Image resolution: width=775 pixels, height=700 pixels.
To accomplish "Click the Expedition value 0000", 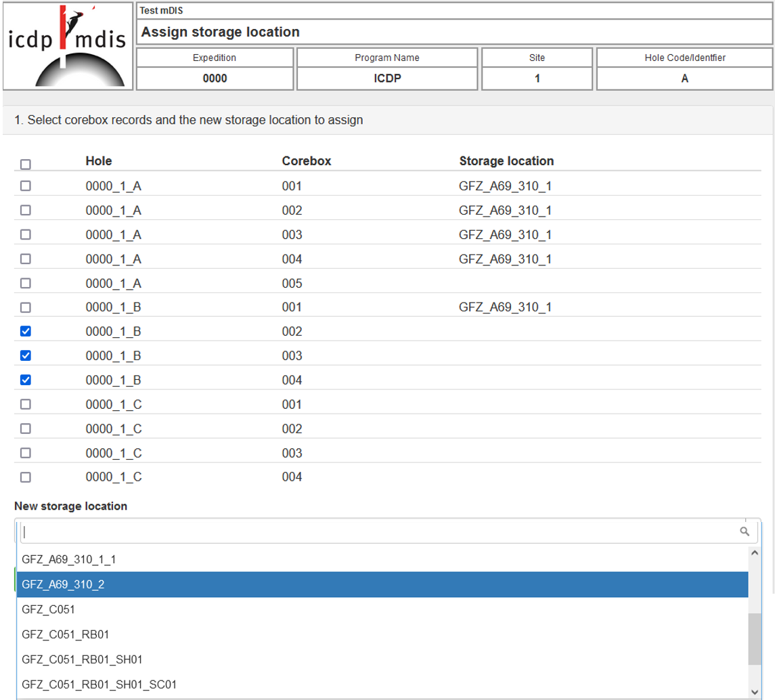I will 215,77.
